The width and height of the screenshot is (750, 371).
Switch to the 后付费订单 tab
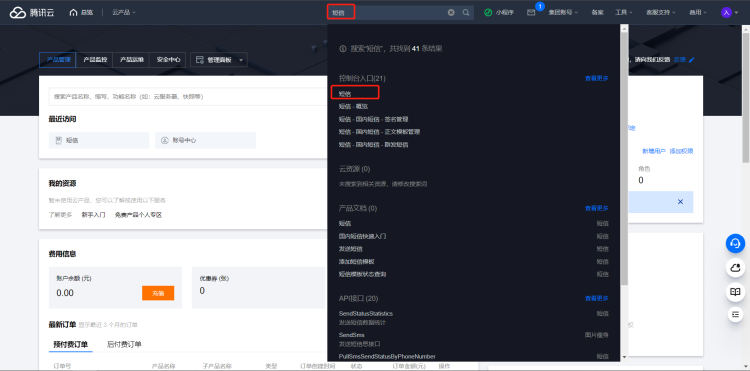click(x=124, y=344)
